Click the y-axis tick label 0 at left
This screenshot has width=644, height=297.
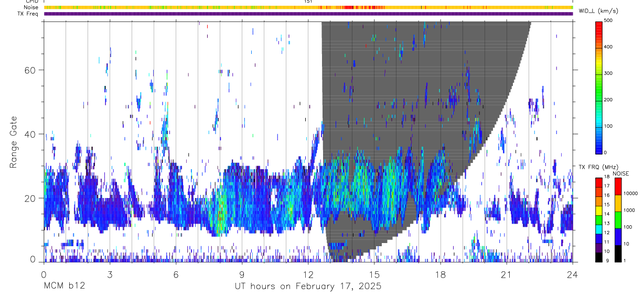tap(33, 259)
